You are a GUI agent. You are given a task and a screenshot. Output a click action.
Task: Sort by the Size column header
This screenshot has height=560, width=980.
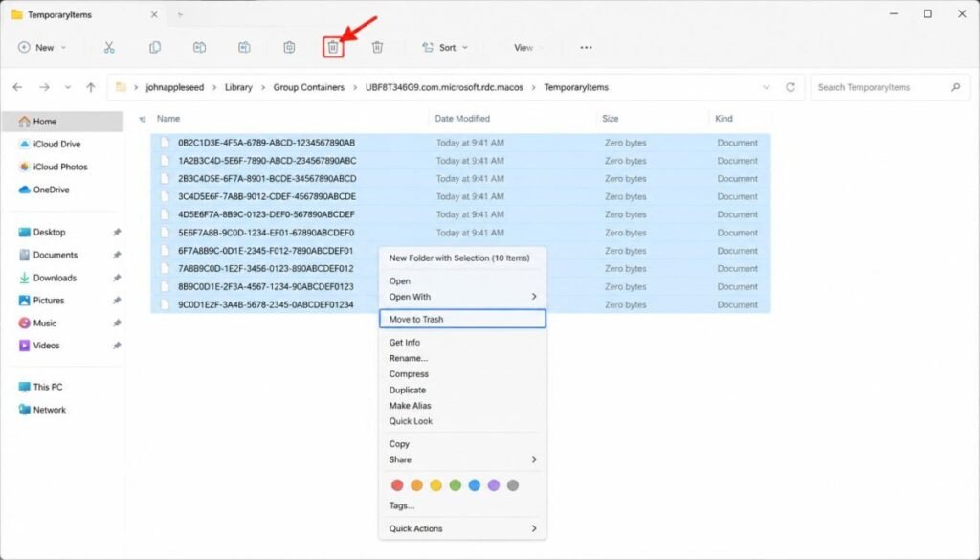(x=611, y=118)
